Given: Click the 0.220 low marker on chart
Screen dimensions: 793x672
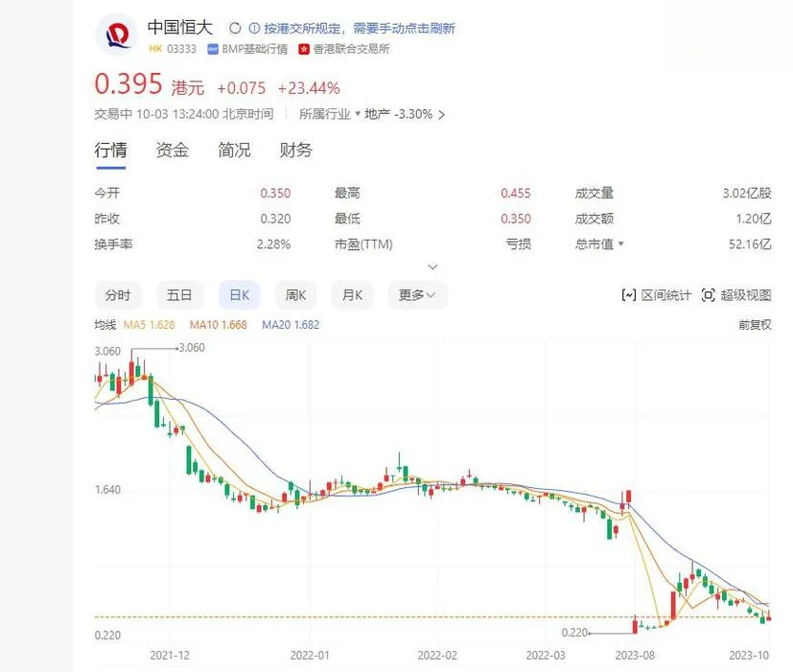Looking at the screenshot, I should 574,633.
